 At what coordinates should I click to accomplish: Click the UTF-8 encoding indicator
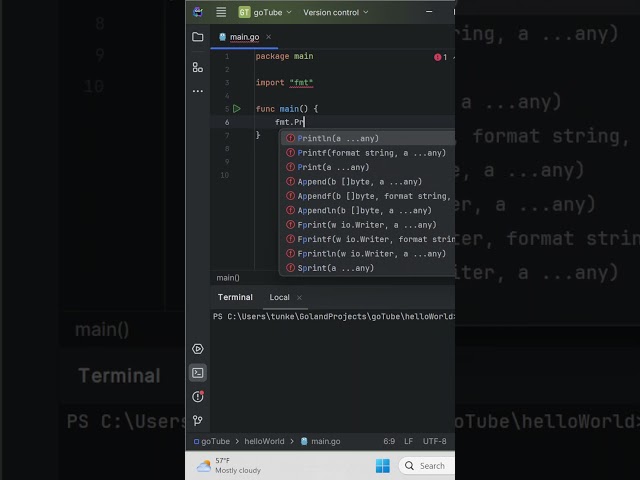[435, 441]
